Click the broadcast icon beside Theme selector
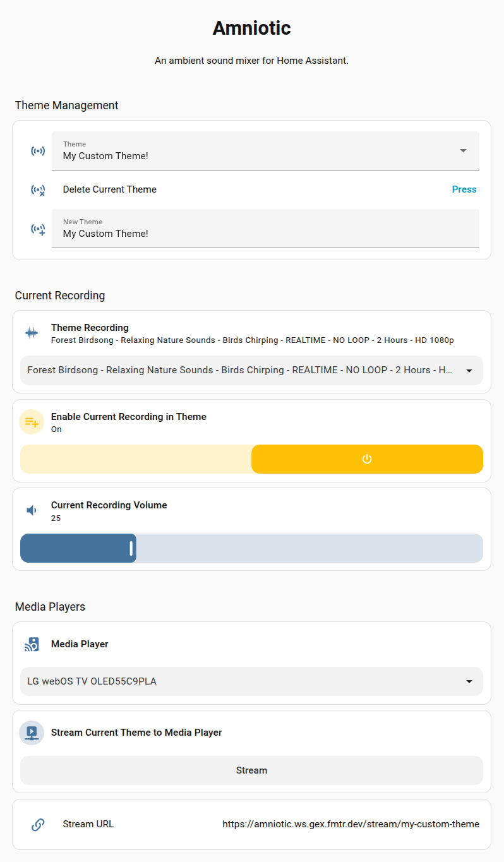Image resolution: width=504 pixels, height=862 pixels. point(38,151)
